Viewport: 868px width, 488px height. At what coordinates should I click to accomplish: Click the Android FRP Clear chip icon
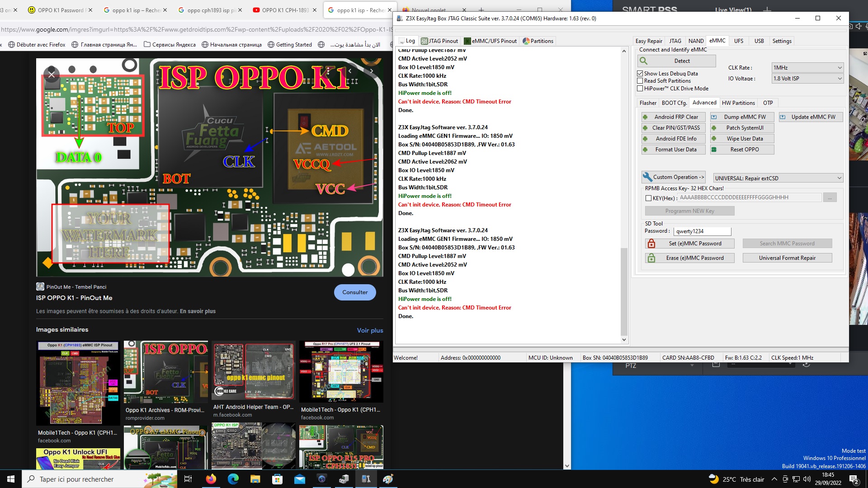(x=645, y=117)
